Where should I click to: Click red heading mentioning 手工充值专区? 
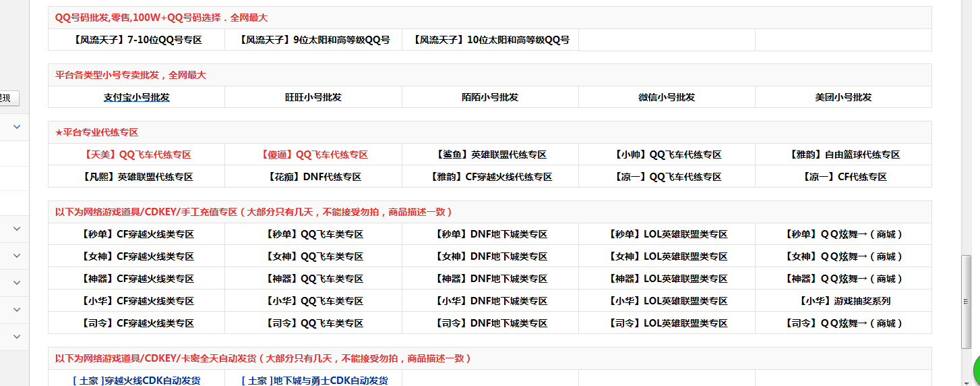click(253, 212)
